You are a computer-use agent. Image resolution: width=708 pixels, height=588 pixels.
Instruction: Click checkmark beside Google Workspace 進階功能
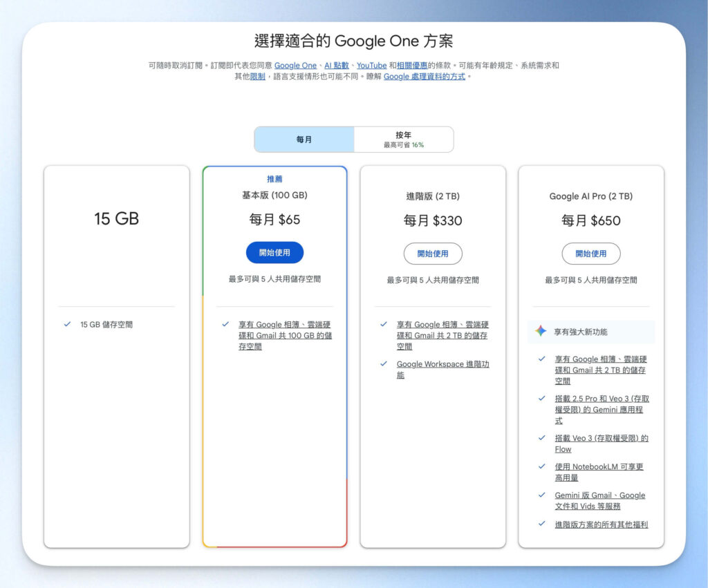pos(383,363)
